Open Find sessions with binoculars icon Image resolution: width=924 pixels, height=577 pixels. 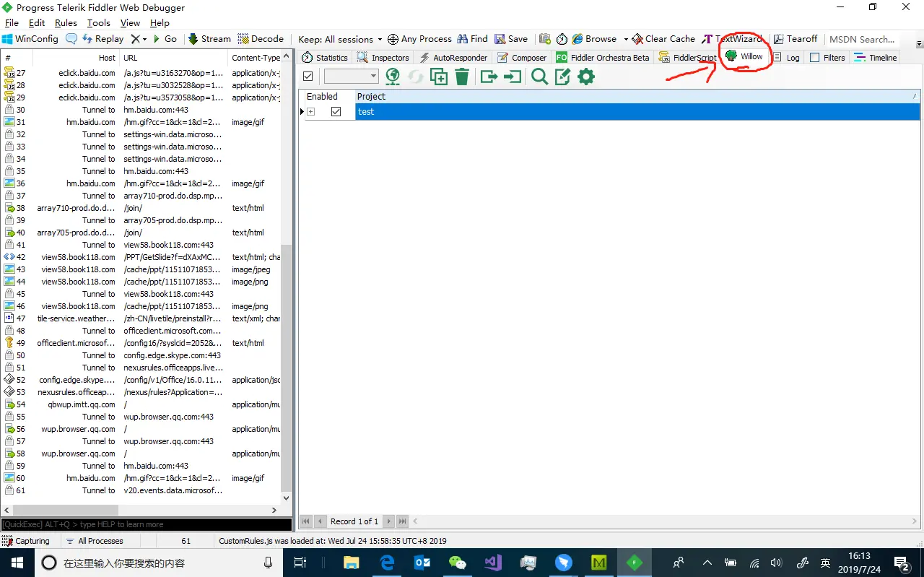(x=472, y=39)
